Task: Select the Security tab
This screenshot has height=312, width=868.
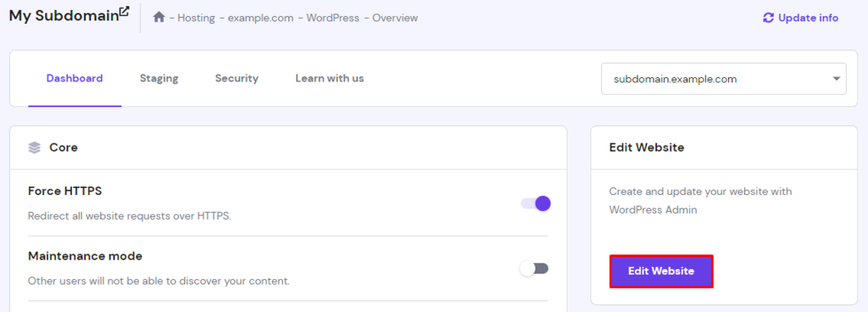Action: point(237,79)
